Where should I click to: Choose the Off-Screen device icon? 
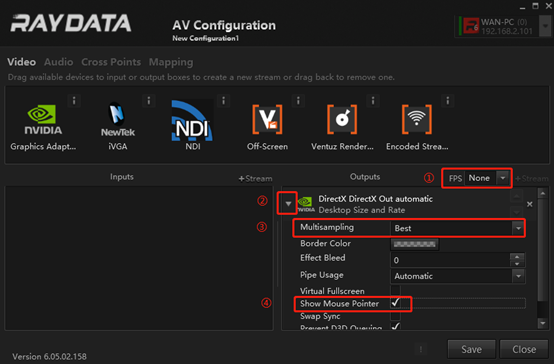pyautogui.click(x=267, y=119)
